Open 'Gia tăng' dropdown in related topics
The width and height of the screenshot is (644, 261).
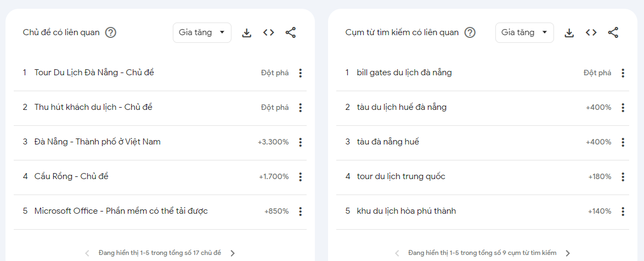click(202, 32)
